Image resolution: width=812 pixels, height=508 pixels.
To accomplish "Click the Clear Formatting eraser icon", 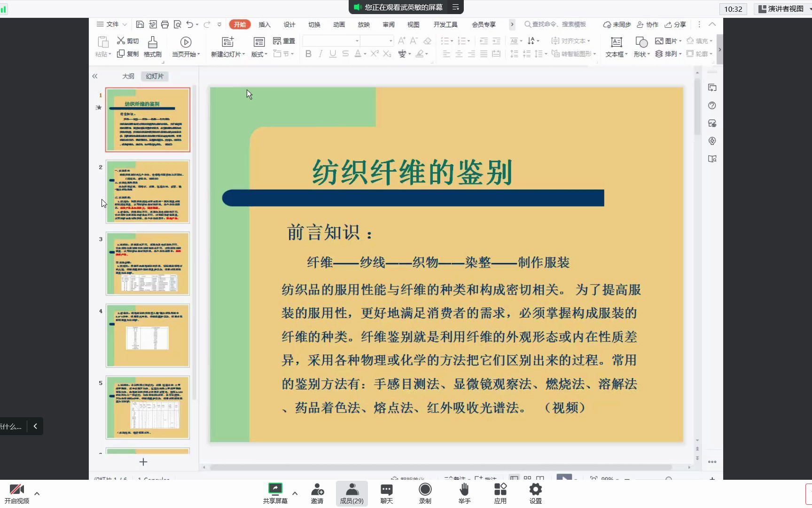I will coord(427,41).
